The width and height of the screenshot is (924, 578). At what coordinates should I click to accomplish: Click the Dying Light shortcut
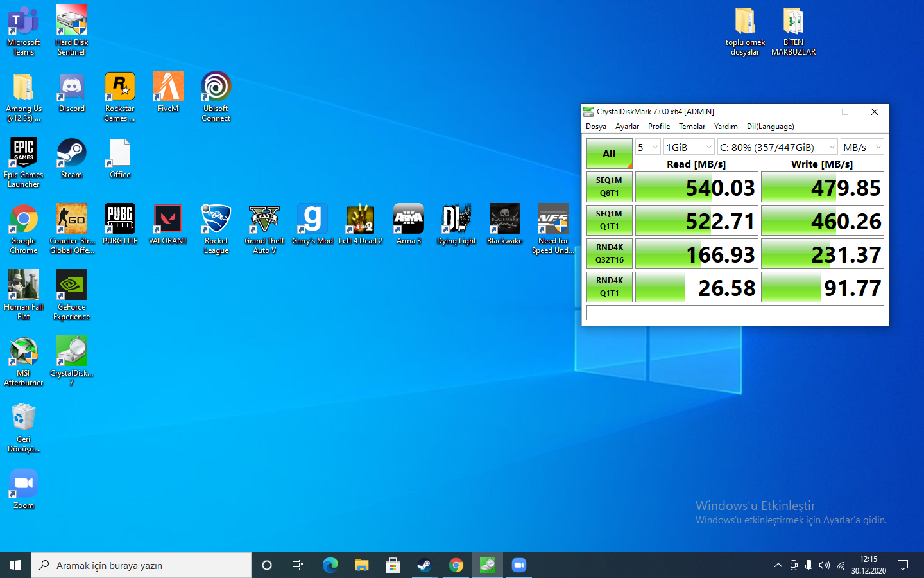(457, 224)
